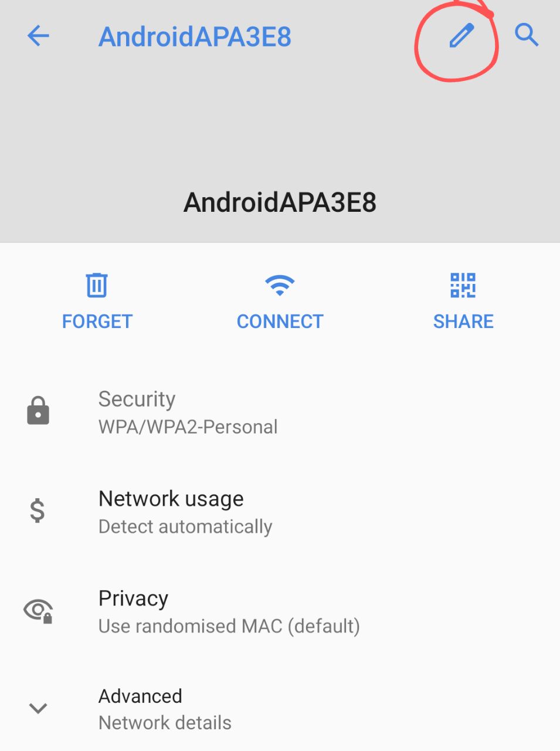Tap the back arrow icon
The width and height of the screenshot is (560, 751).
tap(38, 36)
